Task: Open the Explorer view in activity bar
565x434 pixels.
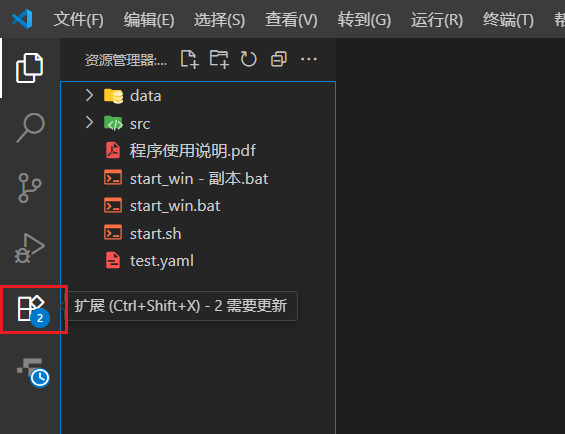Action: tap(30, 68)
